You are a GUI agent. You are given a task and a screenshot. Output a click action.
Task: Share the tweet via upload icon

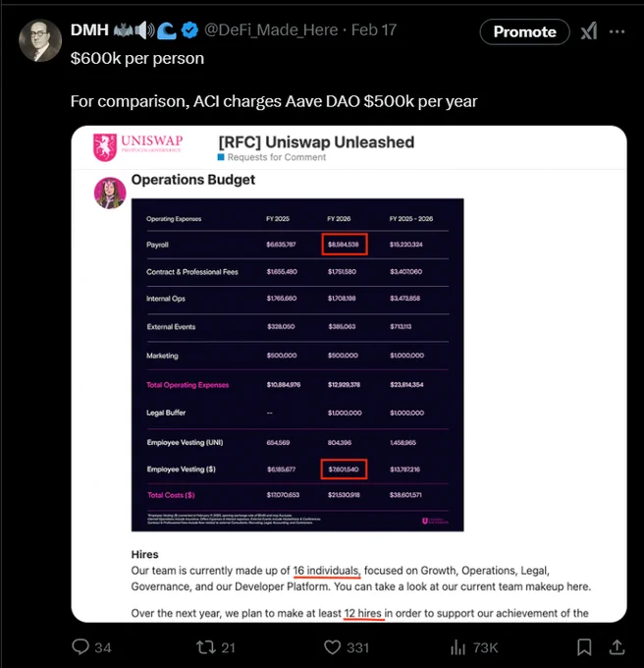[617, 646]
